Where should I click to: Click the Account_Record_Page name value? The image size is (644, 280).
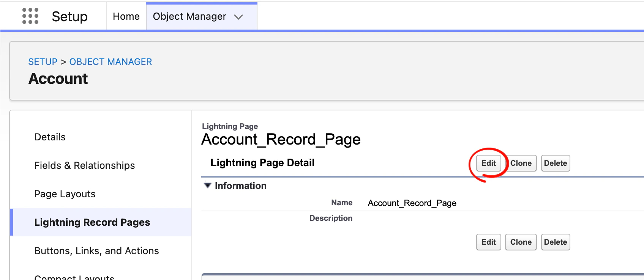click(x=412, y=203)
